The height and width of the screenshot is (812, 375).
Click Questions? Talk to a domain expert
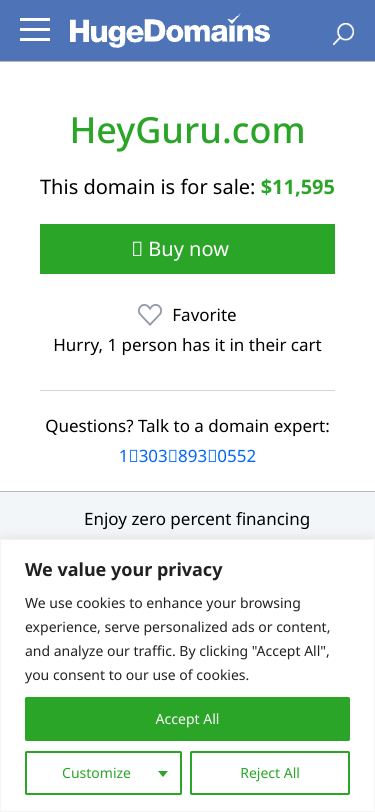188,427
